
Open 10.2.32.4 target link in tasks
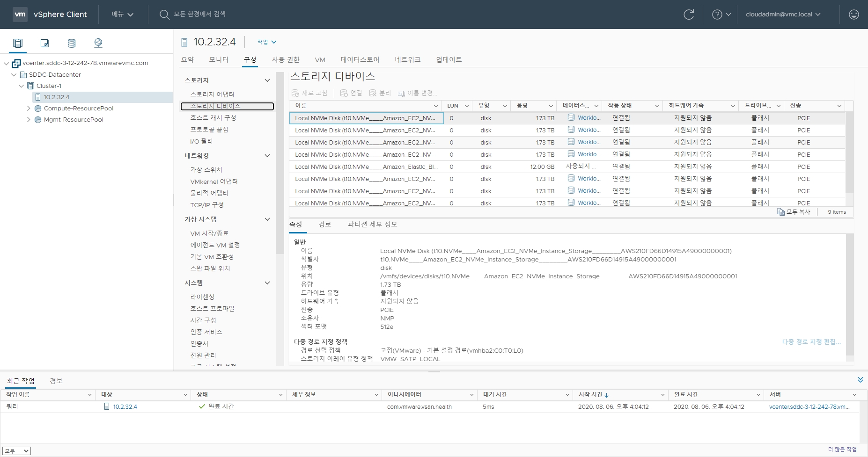tap(125, 407)
